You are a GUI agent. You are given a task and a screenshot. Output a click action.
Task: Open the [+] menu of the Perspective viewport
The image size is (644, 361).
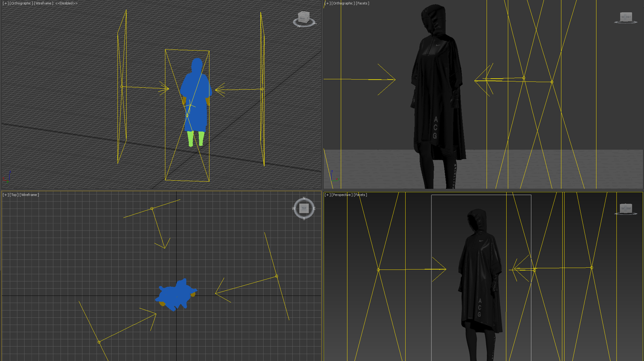coord(327,195)
